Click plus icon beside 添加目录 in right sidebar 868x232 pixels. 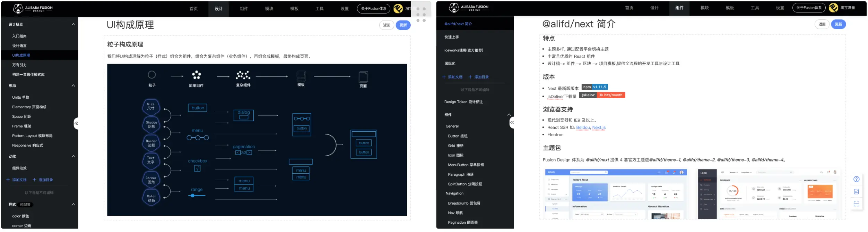(x=470, y=77)
